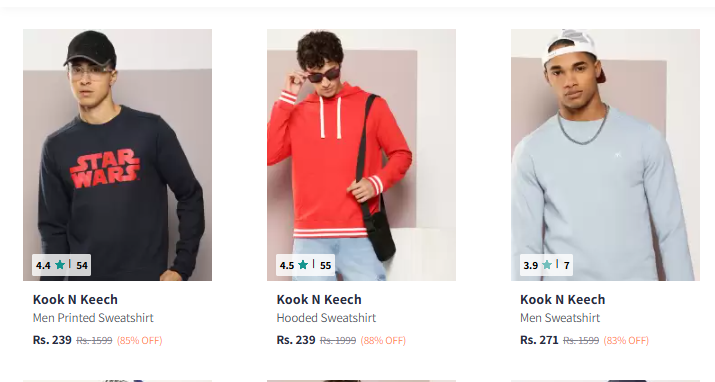Click Kook N Keech brand above Men Printed Sweatshirt

[75, 299]
